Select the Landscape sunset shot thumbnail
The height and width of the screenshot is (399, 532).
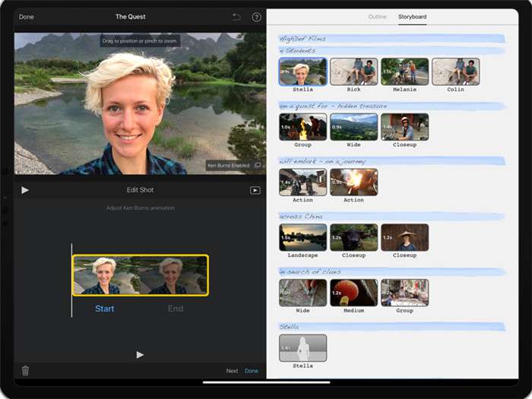click(302, 237)
